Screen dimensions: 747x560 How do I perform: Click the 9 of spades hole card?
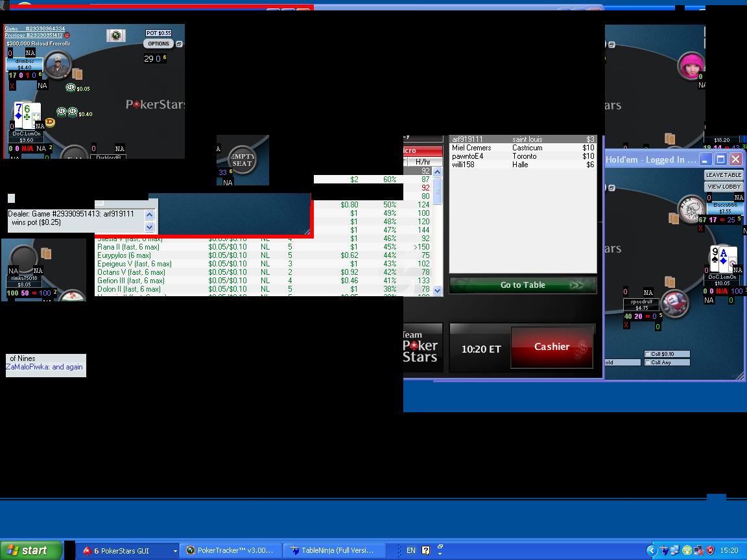(x=715, y=259)
